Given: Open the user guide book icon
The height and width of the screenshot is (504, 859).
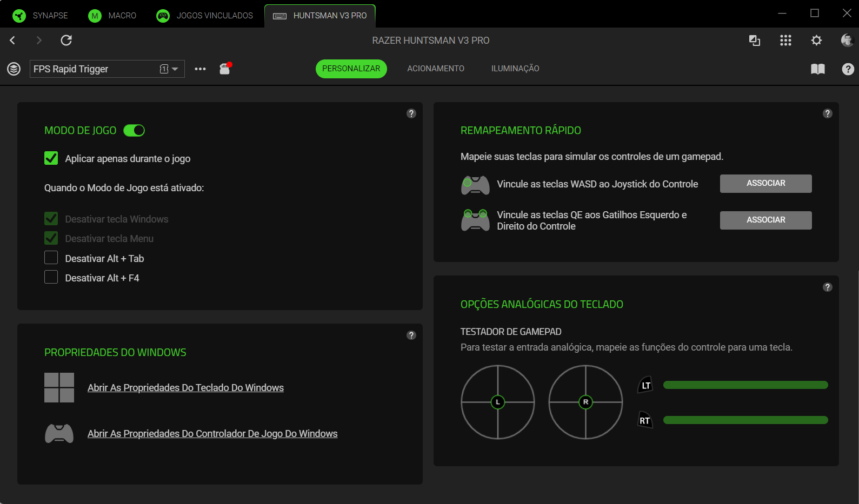Looking at the screenshot, I should pyautogui.click(x=817, y=69).
